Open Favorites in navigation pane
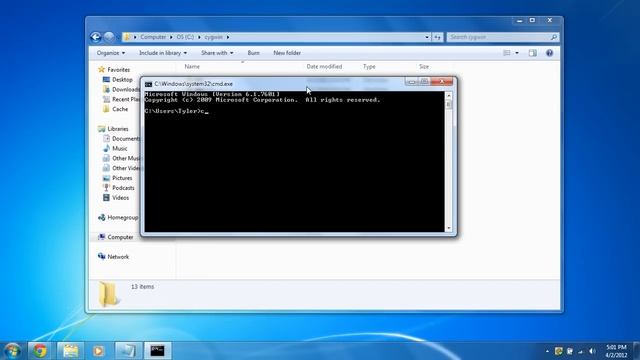 [114, 70]
